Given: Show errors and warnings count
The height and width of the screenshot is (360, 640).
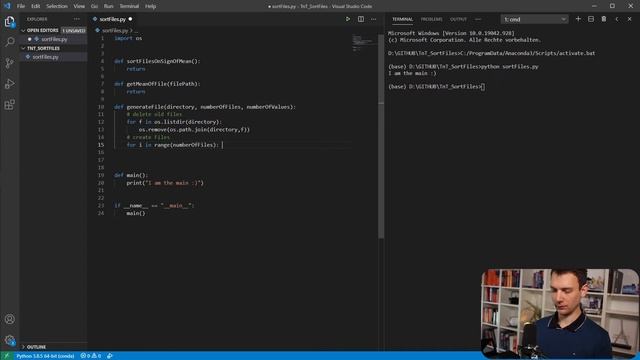Looking at the screenshot, I should pyautogui.click(x=91, y=356).
